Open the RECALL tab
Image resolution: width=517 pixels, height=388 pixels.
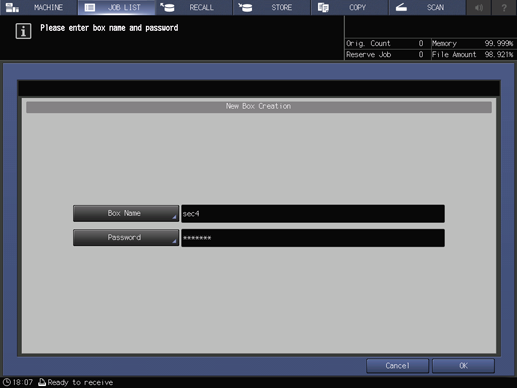coord(194,7)
